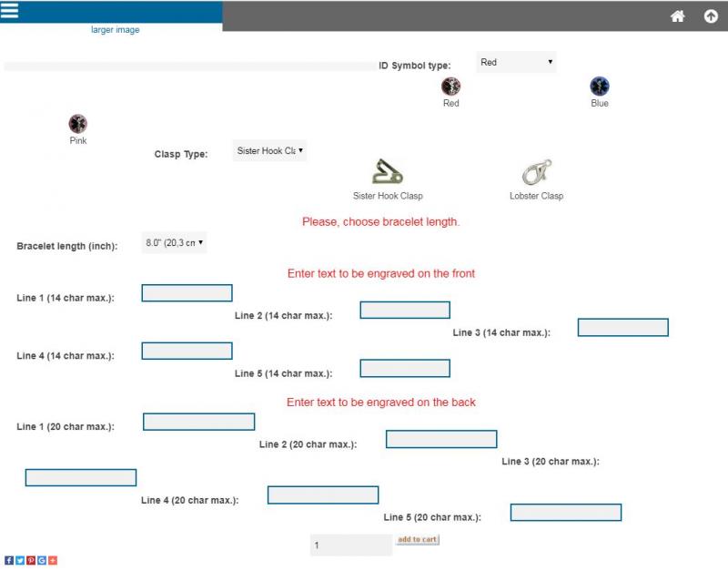Share on Twitter icon
The height and width of the screenshot is (571, 728).
(x=20, y=560)
